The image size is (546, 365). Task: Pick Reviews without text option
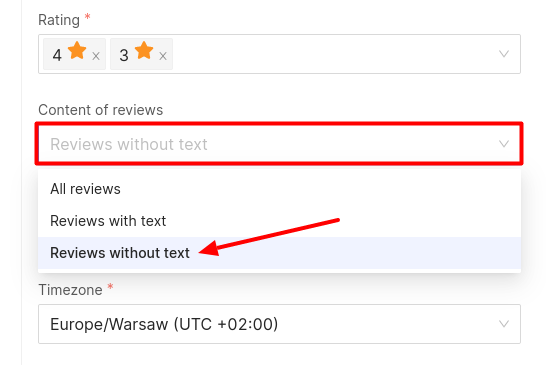tap(279, 253)
